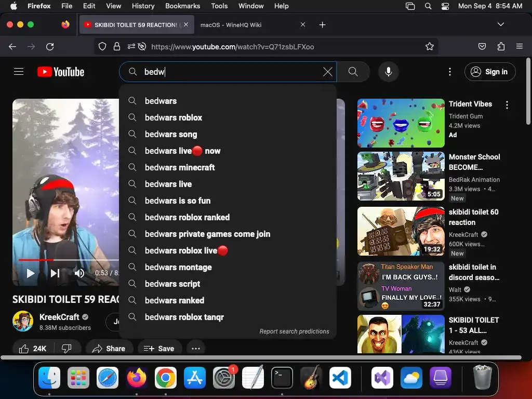Open site permissions icon in the address bar

(131, 46)
